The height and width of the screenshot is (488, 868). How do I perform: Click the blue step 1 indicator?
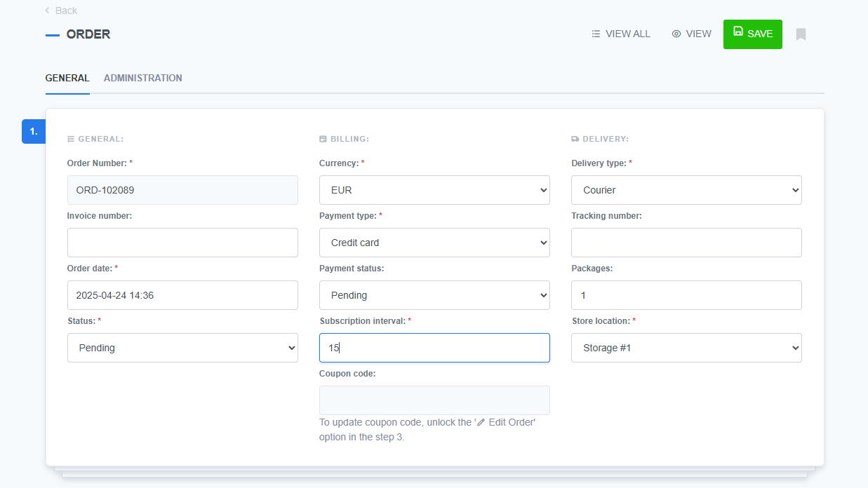pos(33,131)
